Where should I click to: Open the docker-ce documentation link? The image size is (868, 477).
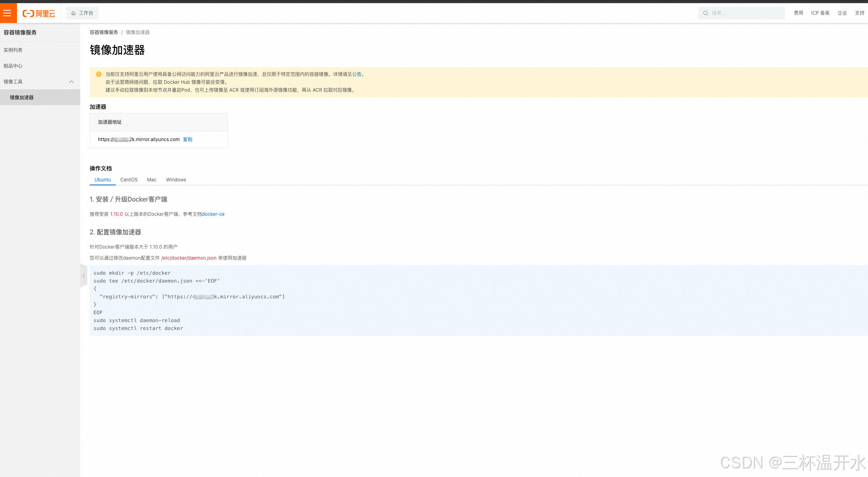click(x=213, y=214)
